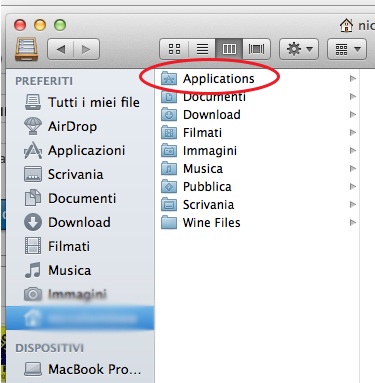Select Download folder name in column
375x383 pixels.
[x=212, y=115]
